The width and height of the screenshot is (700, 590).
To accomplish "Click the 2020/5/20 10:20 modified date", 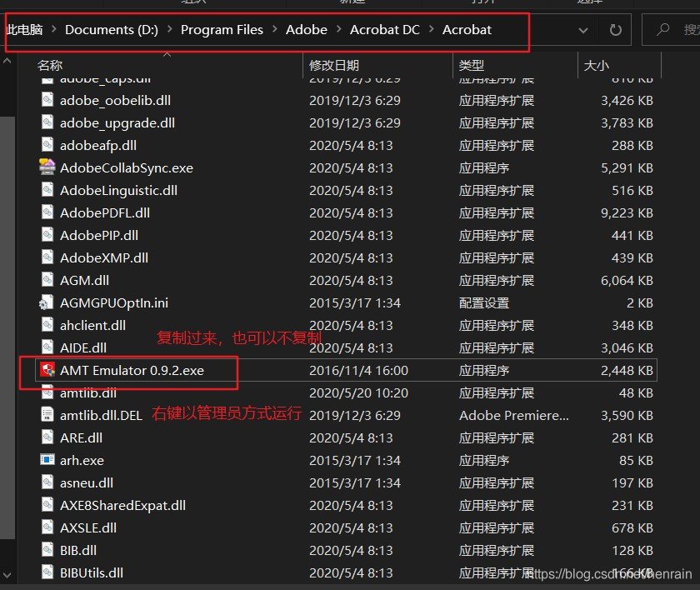I will pyautogui.click(x=358, y=392).
